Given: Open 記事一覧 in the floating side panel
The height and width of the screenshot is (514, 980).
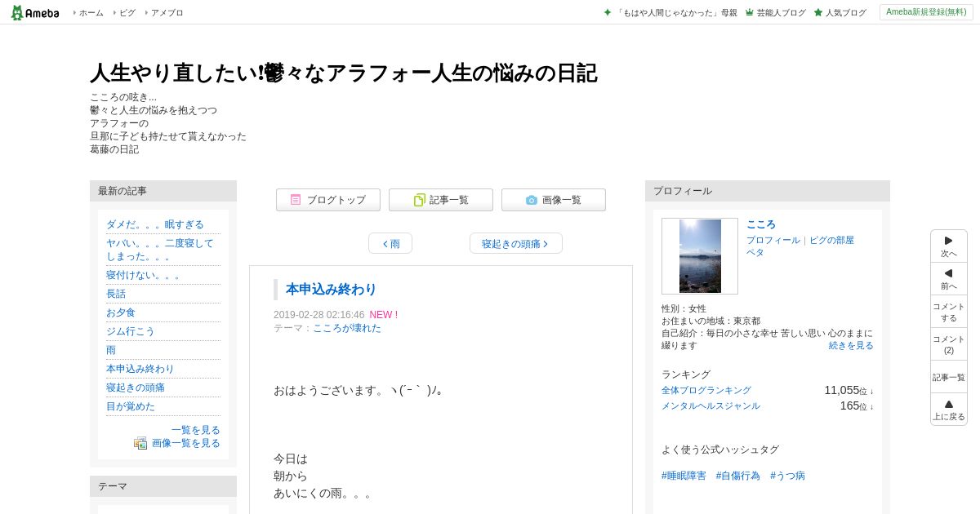Looking at the screenshot, I should [x=949, y=377].
